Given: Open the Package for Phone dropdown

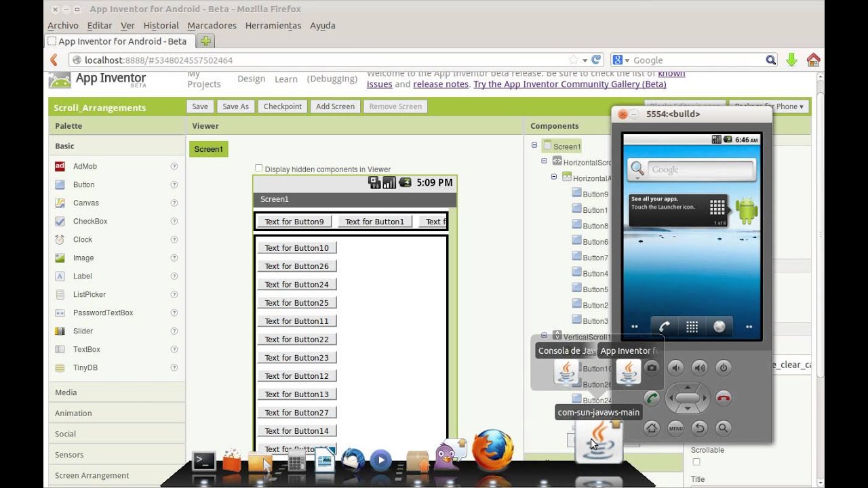Looking at the screenshot, I should pyautogui.click(x=769, y=106).
